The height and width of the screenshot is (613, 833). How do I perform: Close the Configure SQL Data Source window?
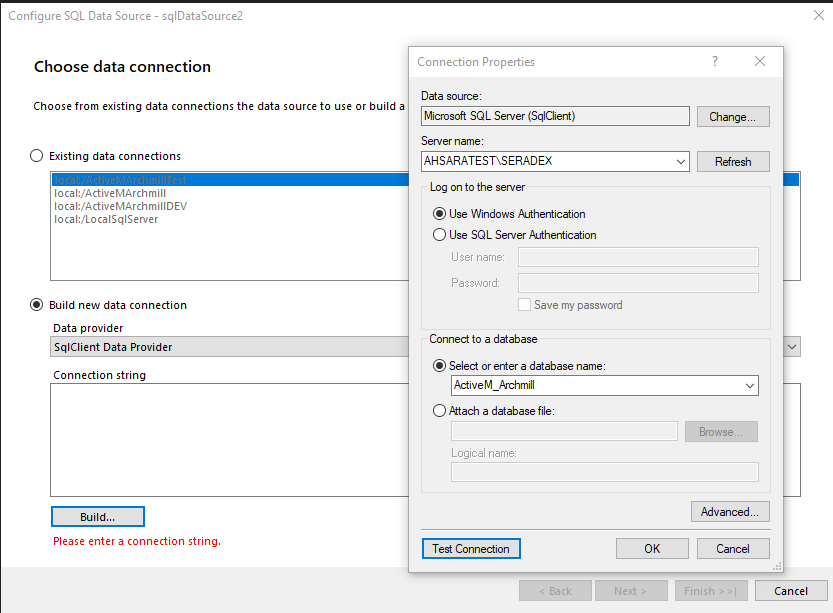[x=819, y=16]
